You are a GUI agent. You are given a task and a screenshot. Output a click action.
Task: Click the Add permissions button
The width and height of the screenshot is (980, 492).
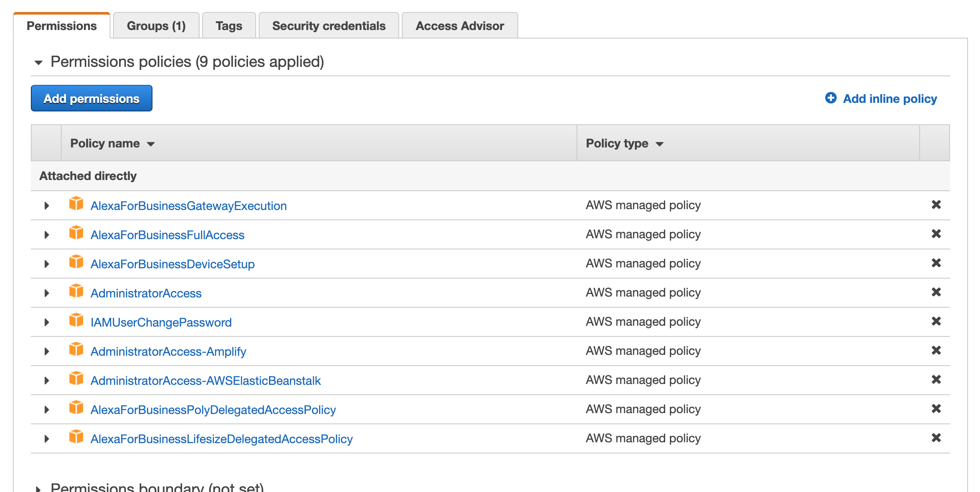pos(92,99)
